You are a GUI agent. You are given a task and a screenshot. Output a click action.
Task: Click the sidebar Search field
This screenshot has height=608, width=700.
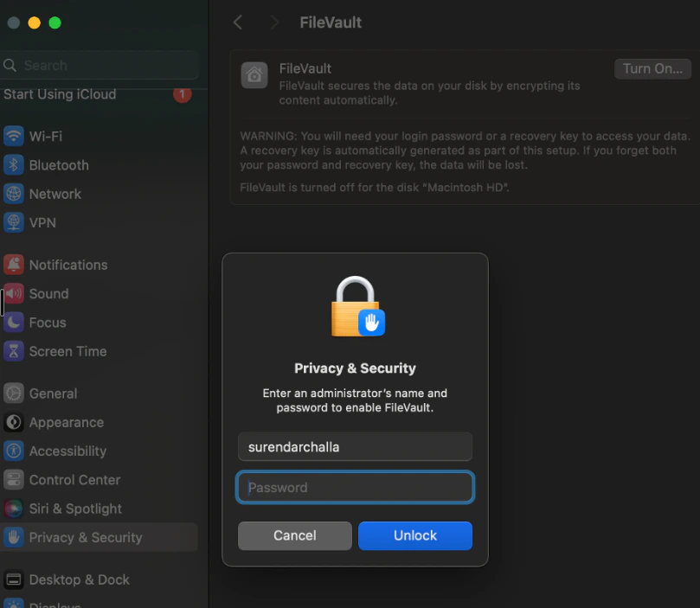pyautogui.click(x=100, y=66)
